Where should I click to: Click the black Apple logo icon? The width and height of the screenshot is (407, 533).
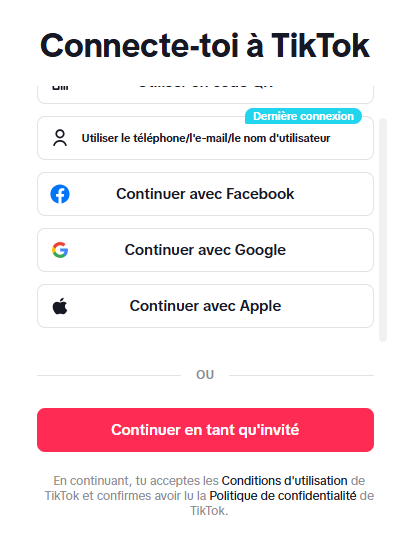60,306
